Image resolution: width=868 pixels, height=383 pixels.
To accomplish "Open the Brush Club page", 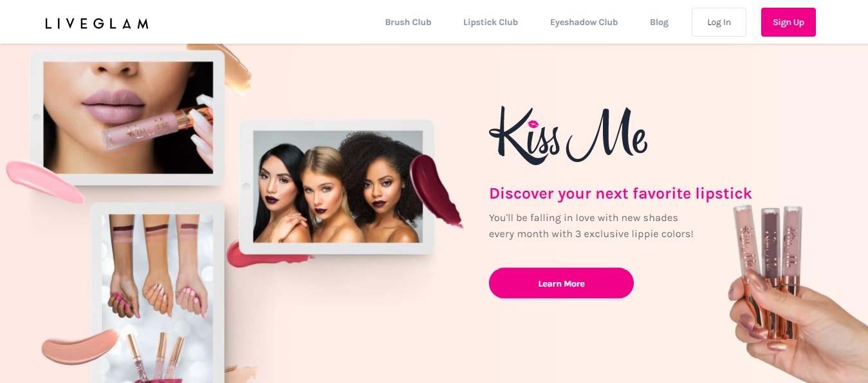I will coord(408,22).
